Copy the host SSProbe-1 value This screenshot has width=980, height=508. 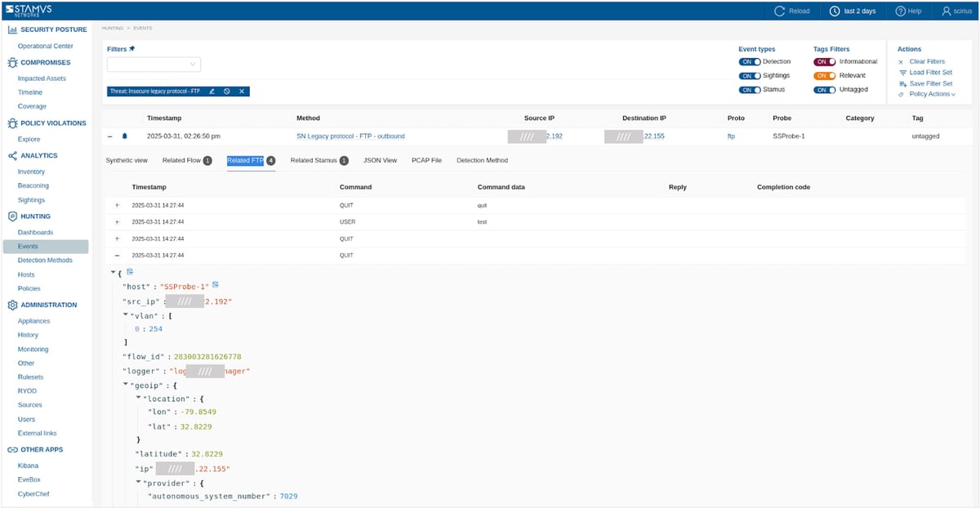[x=216, y=285]
